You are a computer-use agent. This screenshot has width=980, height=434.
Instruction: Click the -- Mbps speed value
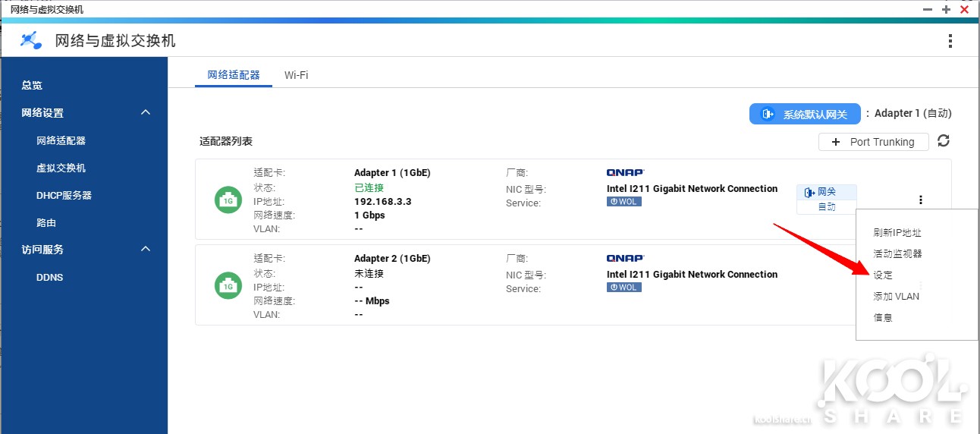pos(372,301)
